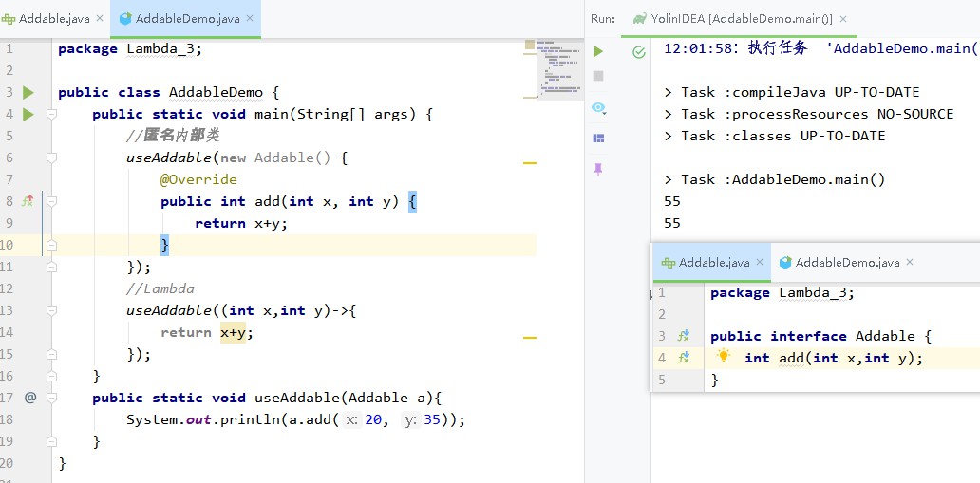Switch to the Addable.java tab in main editor

[x=54, y=19]
